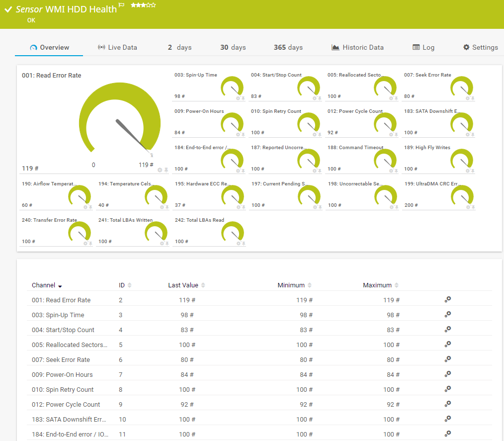Click the priority flag next to WMI HDD Health
The image size is (504, 441).
122,5
